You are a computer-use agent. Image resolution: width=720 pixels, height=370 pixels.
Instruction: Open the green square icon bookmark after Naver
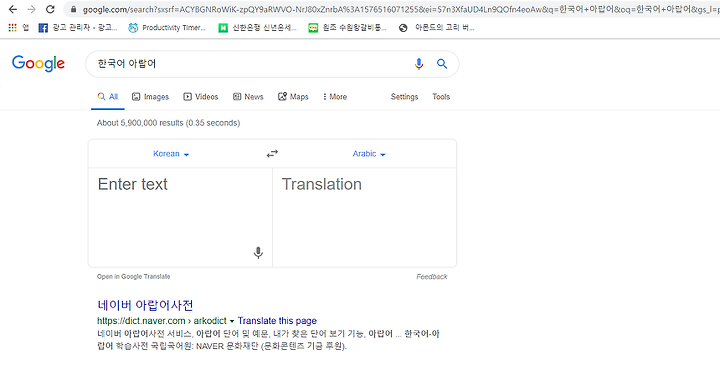pyautogui.click(x=347, y=28)
